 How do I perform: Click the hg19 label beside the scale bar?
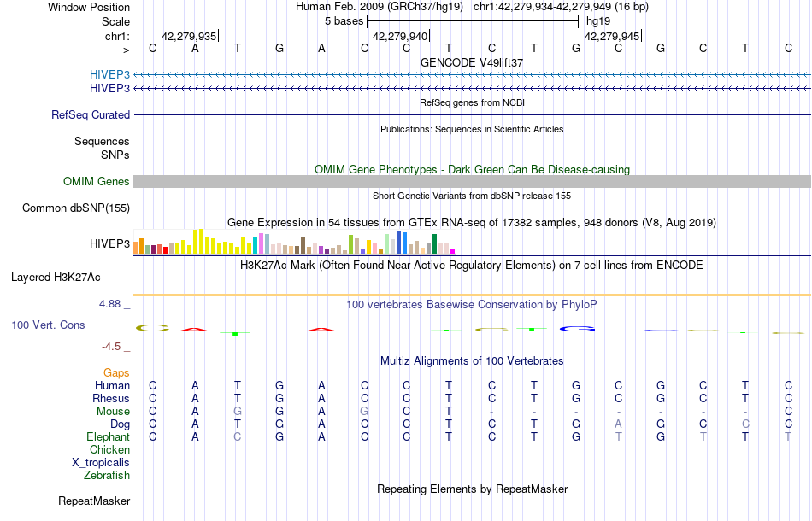[598, 21]
